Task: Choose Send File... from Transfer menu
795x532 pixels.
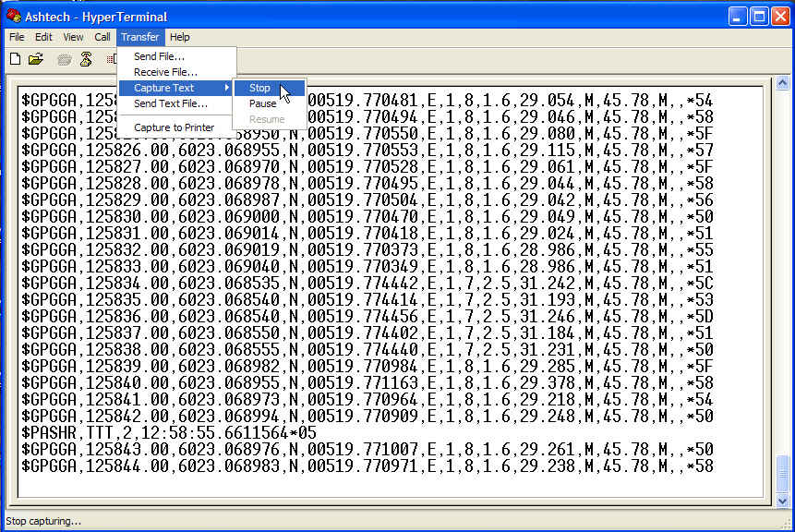Action: coord(159,56)
